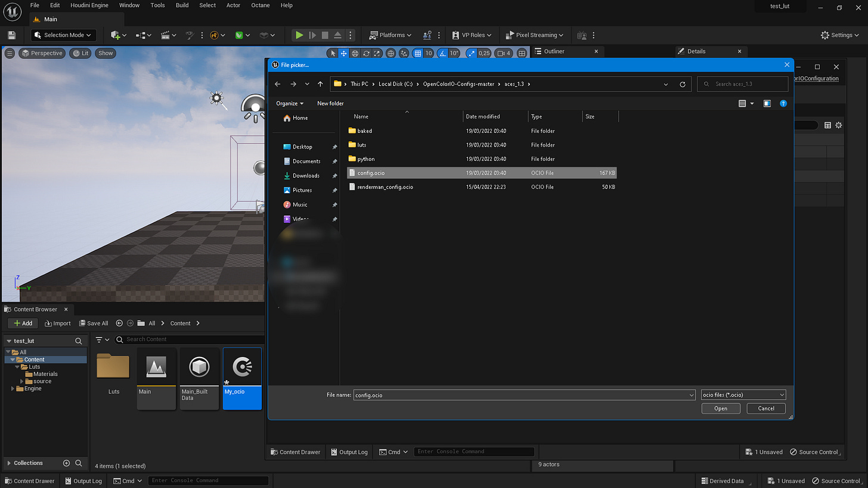Open the Octane menu

click(259, 5)
